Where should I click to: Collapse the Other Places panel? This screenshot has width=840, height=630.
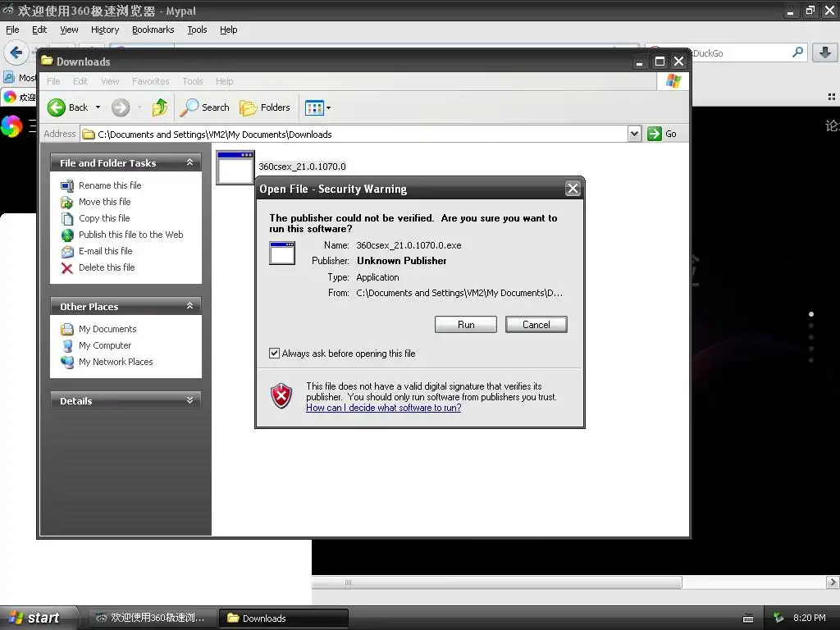[189, 306]
